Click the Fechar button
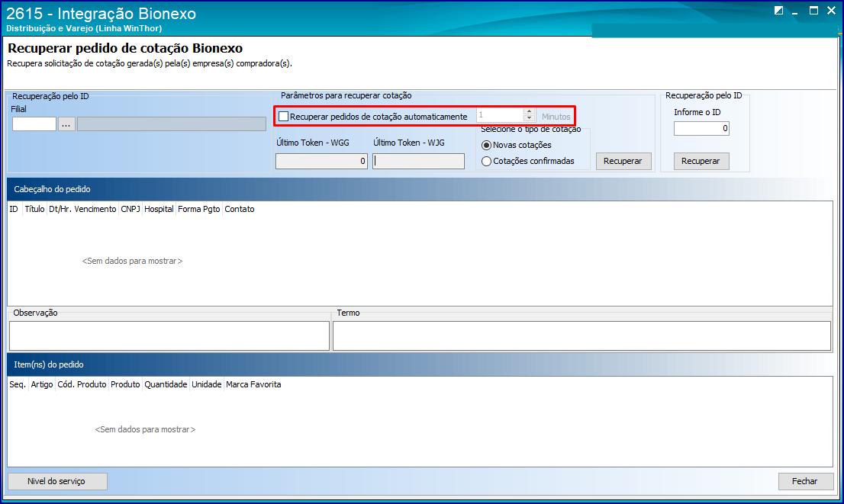 pos(805,481)
